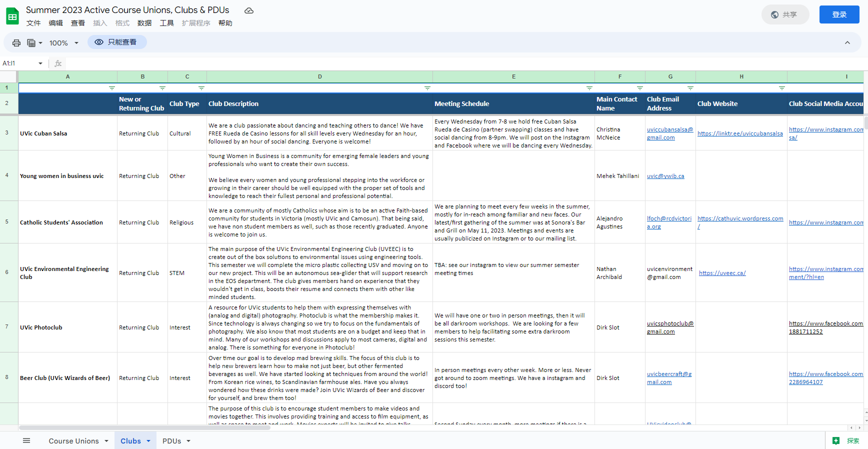
Task: Select the Clubs sheet tab
Action: pos(130,441)
